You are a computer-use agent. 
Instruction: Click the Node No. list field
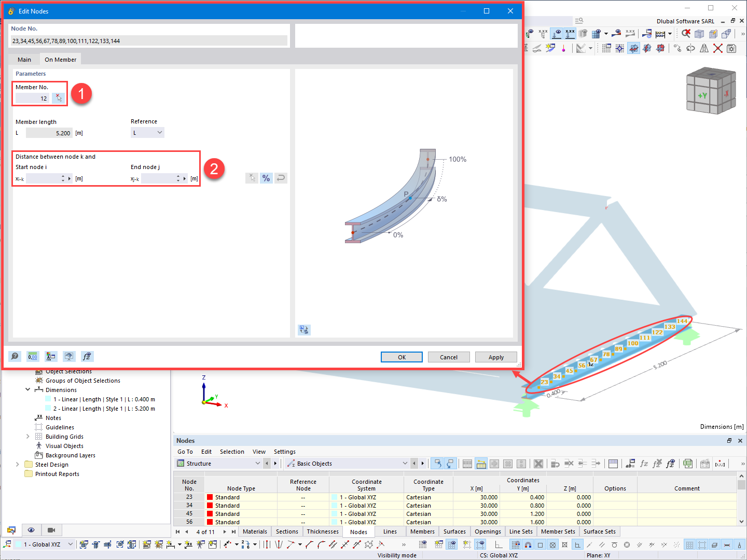(x=149, y=41)
